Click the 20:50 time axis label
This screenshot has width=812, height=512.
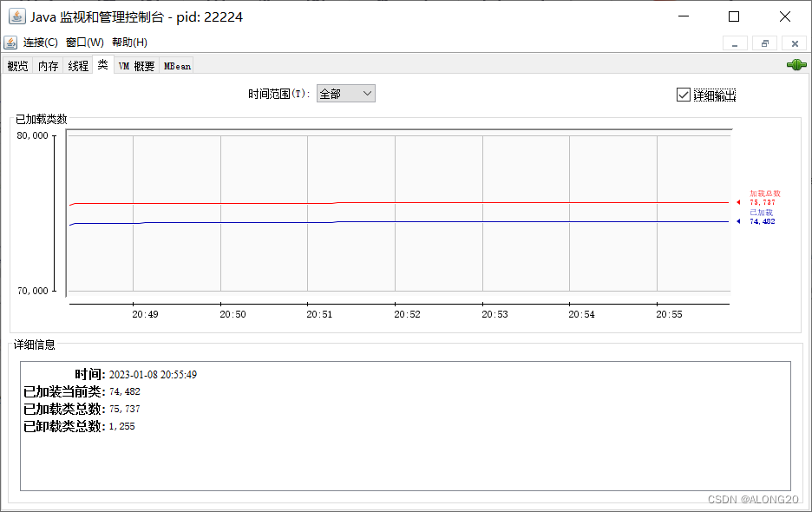[x=232, y=314]
